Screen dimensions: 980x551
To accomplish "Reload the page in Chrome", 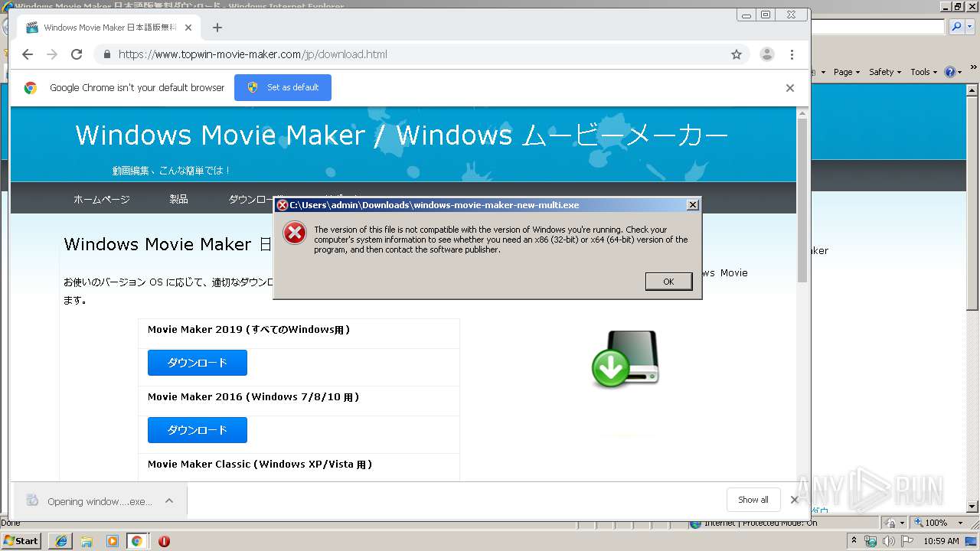I will pos(77,54).
